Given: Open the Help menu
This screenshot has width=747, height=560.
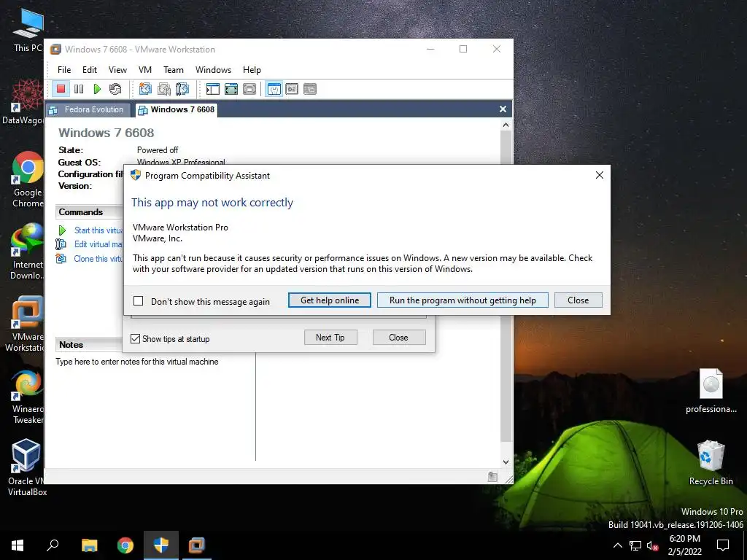Looking at the screenshot, I should click(x=252, y=70).
